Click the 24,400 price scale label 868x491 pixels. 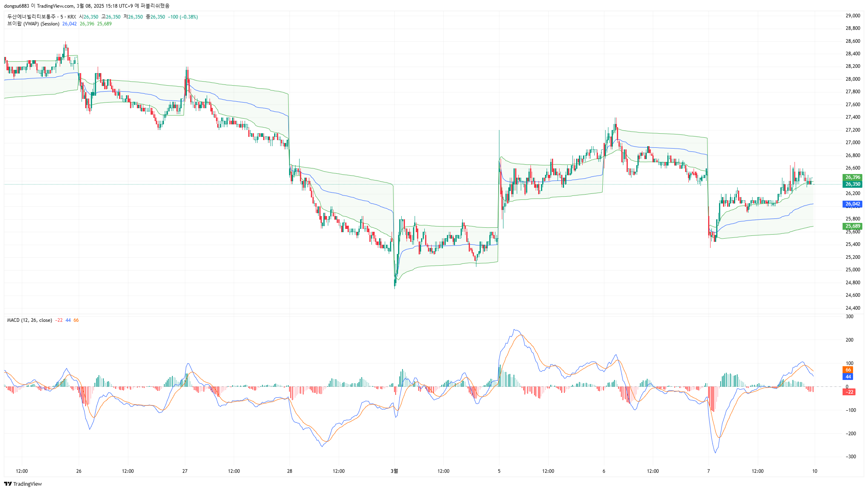point(853,308)
